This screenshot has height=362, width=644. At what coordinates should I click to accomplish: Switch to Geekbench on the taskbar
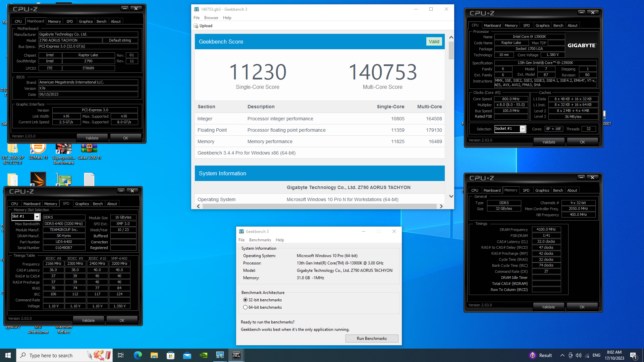pyautogui.click(x=220, y=355)
